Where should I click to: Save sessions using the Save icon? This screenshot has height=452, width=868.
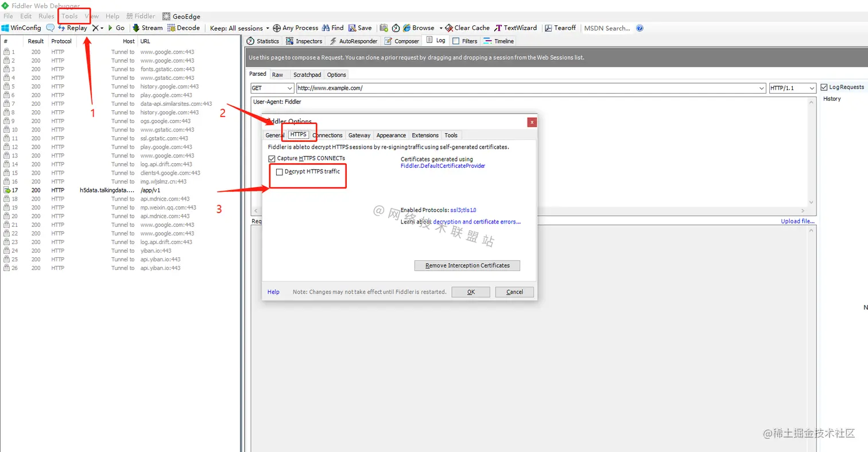(x=360, y=28)
